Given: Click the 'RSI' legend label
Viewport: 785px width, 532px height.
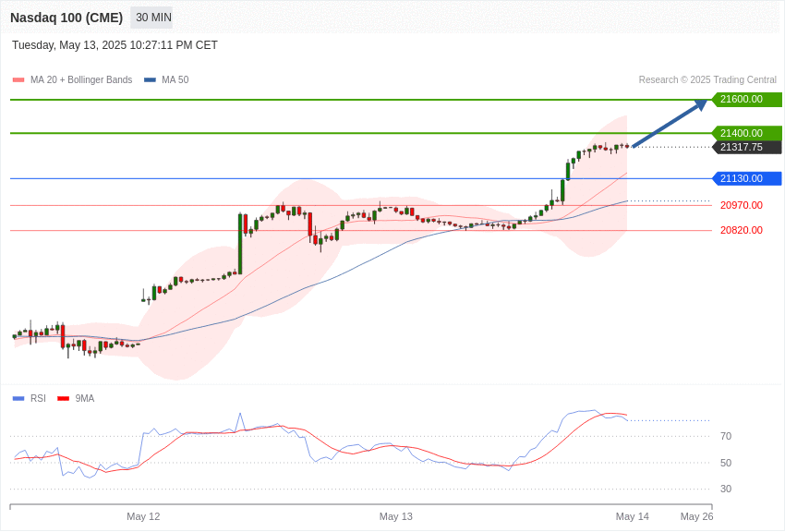Looking at the screenshot, I should coord(38,398).
